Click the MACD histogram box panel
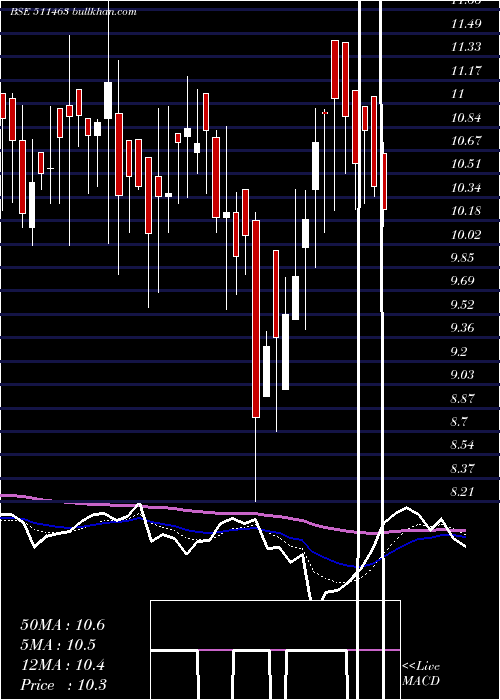This screenshot has height=700, width=500. pos(275,650)
